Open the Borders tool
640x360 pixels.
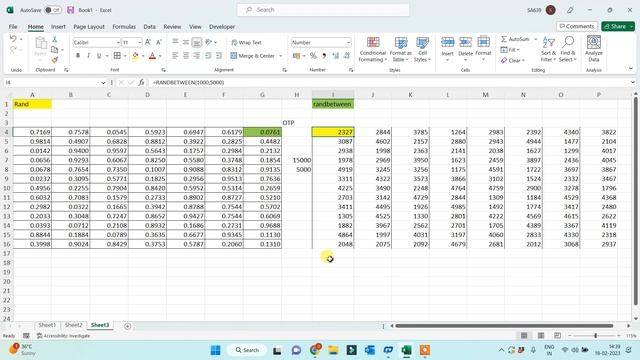pos(117,56)
